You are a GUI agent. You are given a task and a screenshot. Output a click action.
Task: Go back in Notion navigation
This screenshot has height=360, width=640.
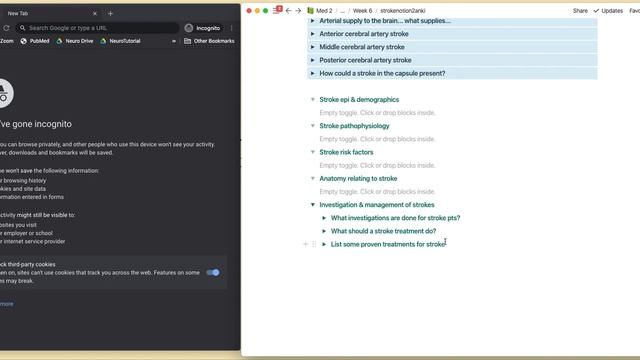point(289,11)
